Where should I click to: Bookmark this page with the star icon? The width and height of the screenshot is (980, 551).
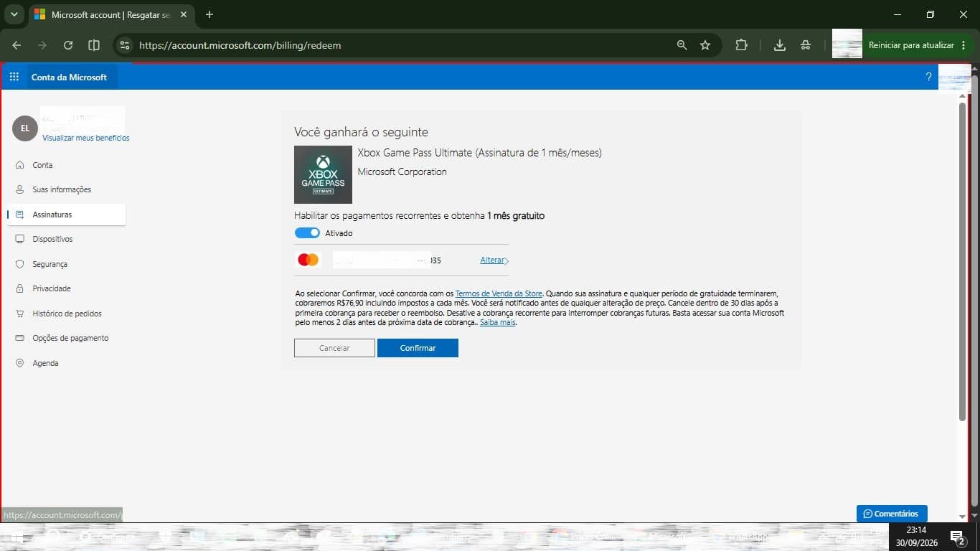click(705, 45)
